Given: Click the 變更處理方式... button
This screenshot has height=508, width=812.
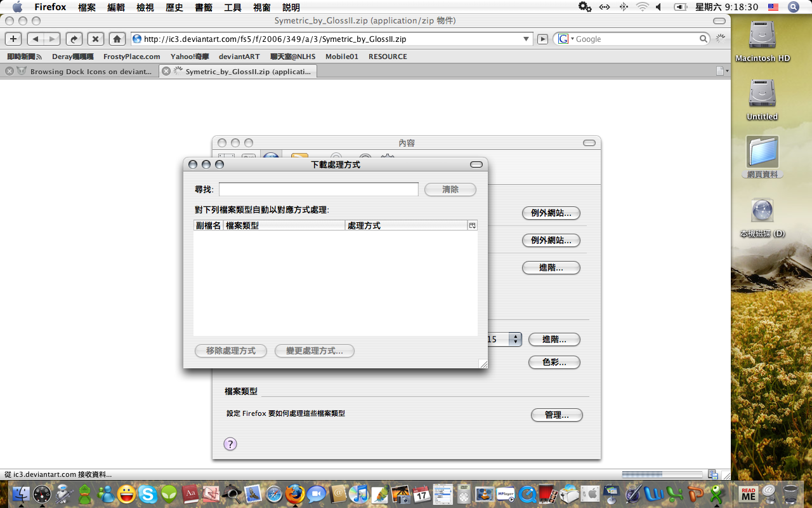Looking at the screenshot, I should (315, 351).
